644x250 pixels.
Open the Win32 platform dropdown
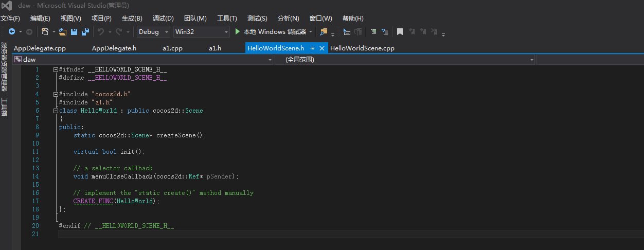(201, 32)
